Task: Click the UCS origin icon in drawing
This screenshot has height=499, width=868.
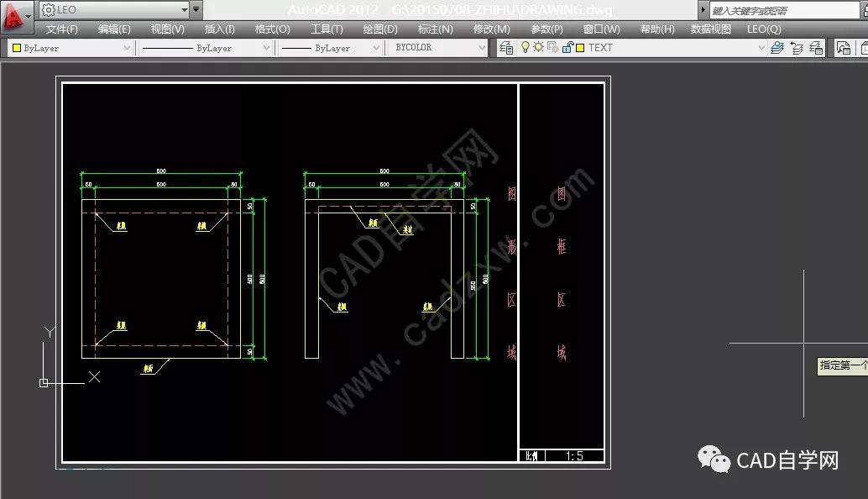Action: click(44, 383)
